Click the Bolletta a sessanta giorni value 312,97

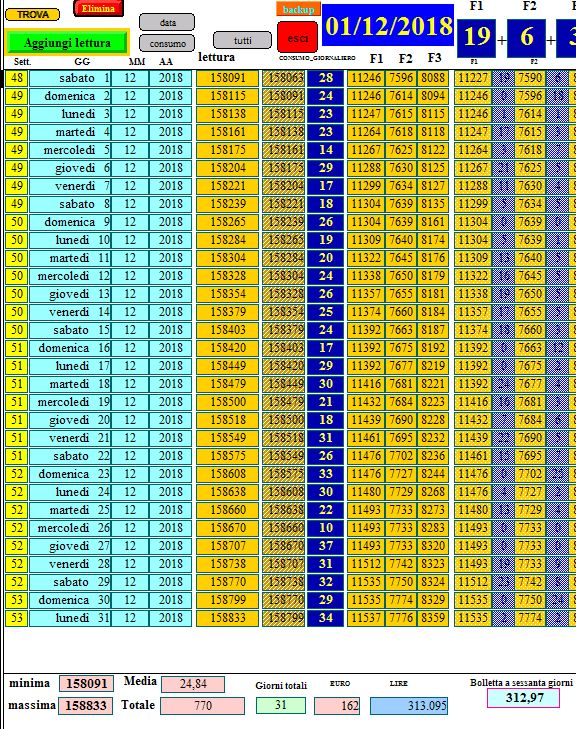523,698
